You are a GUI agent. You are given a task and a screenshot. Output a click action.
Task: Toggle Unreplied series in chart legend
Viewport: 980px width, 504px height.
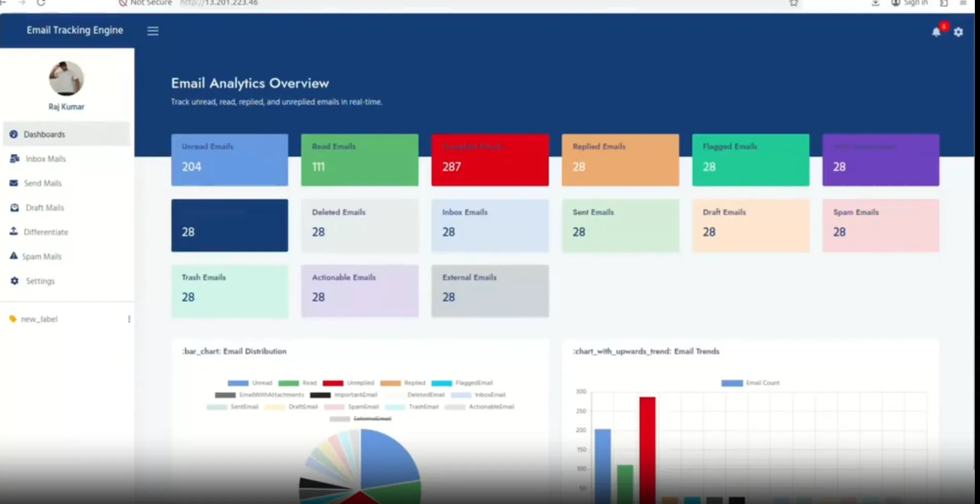pyautogui.click(x=348, y=383)
